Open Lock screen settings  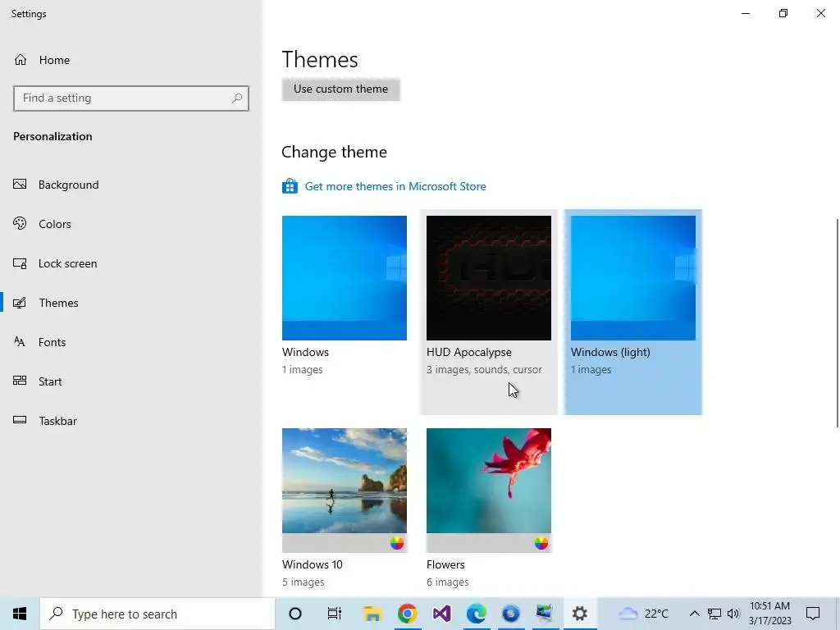point(131,263)
